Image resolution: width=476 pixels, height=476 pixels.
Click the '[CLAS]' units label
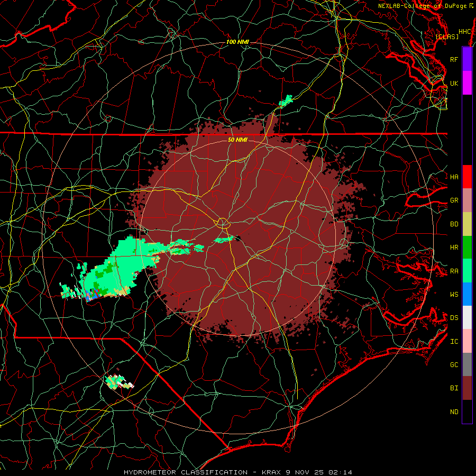[x=447, y=36]
